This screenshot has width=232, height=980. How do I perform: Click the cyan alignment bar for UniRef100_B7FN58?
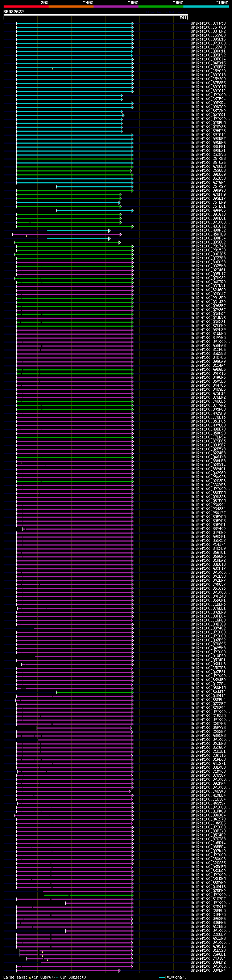point(75,24)
